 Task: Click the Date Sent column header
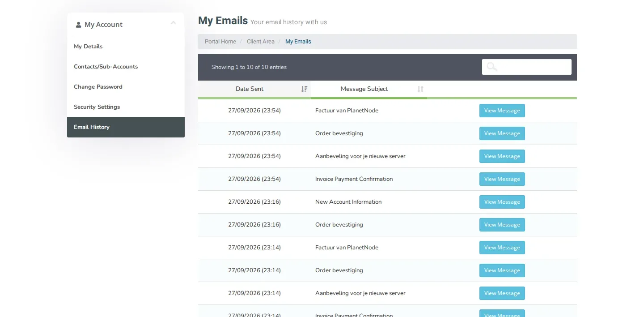coord(254,89)
